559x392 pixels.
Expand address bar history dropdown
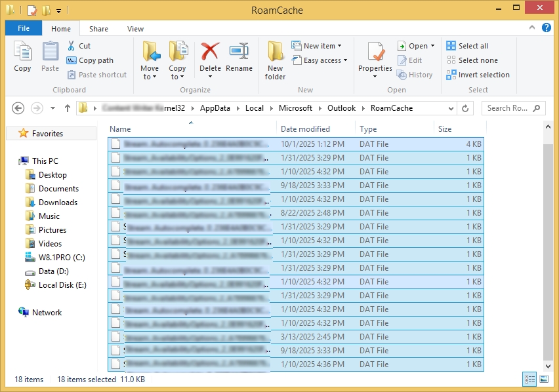451,108
